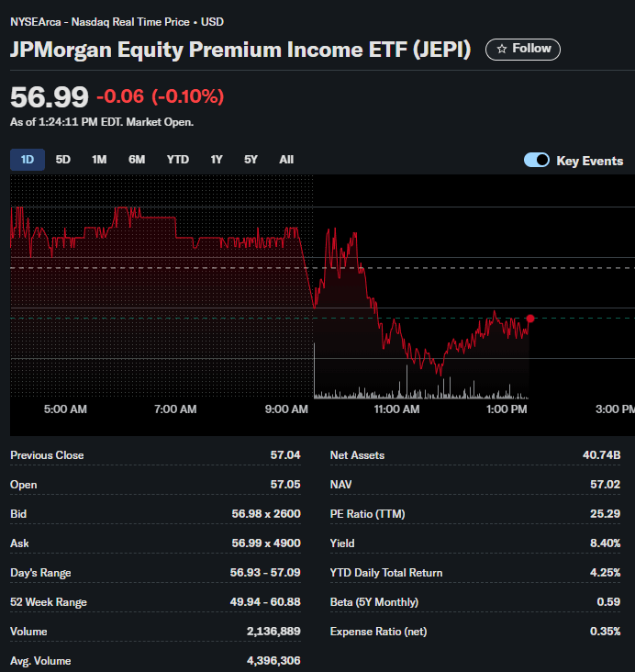Select the 6M chart range
This screenshot has height=672, width=635.
(x=137, y=160)
